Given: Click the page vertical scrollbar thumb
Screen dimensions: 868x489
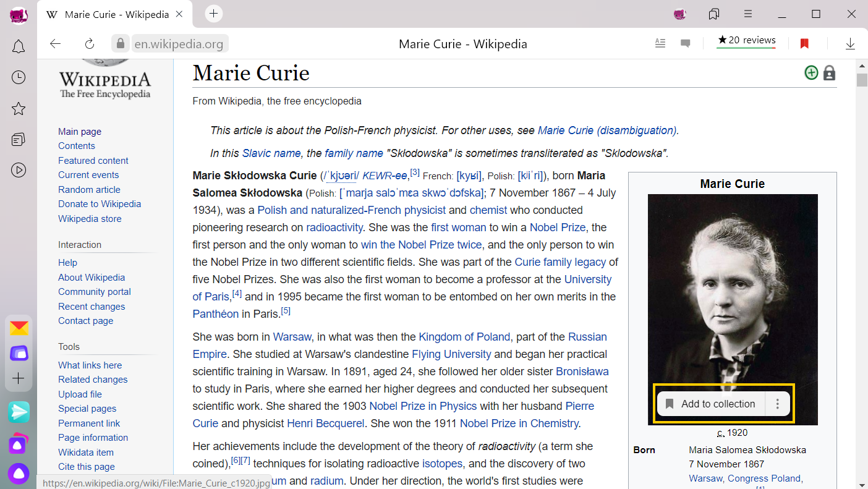Looking at the screenshot, I should 862,80.
